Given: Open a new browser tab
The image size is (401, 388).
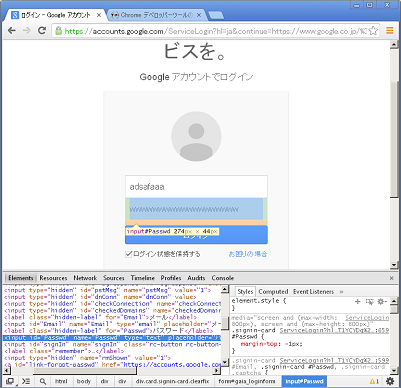Looking at the screenshot, I should click(x=216, y=15).
